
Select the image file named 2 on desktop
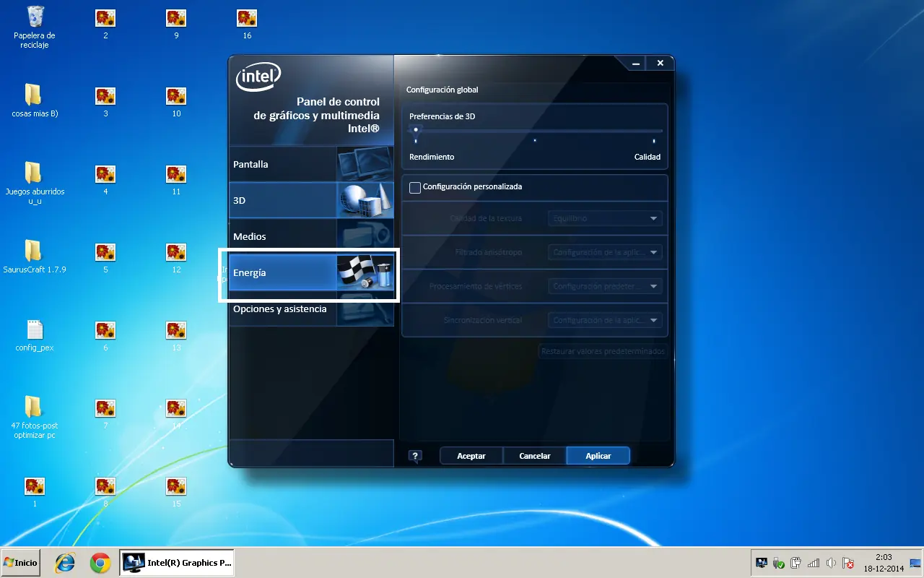(x=105, y=23)
